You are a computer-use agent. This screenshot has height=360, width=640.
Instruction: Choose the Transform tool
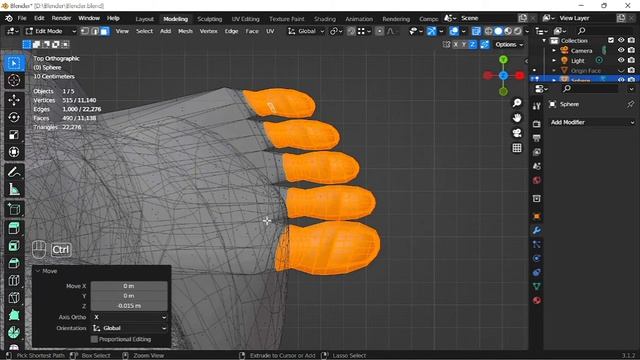pos(14,152)
